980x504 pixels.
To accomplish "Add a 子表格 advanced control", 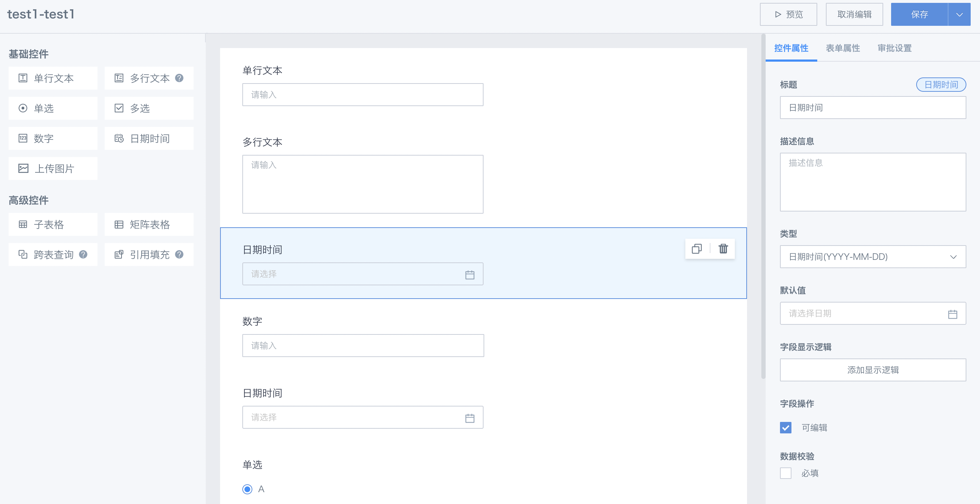I will click(53, 224).
